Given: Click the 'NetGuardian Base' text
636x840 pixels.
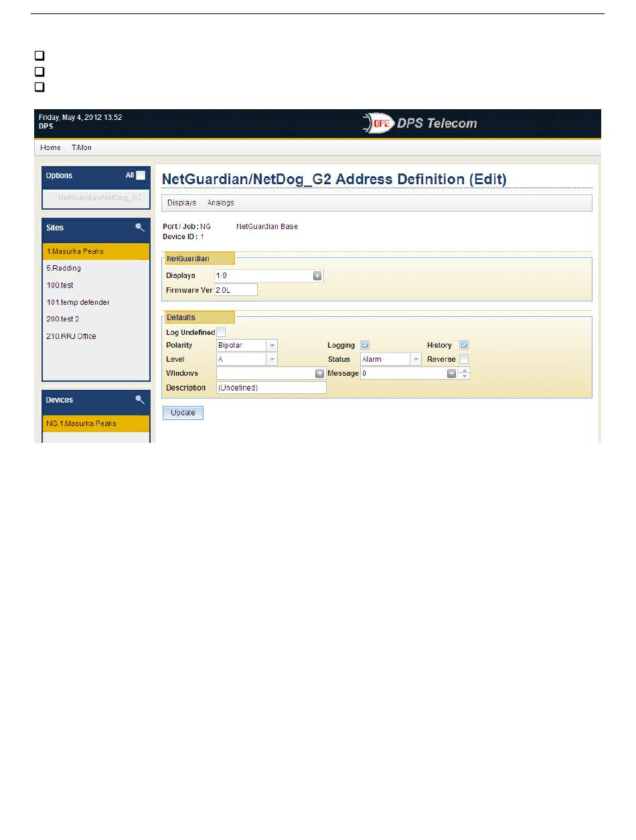Looking at the screenshot, I should click(x=267, y=226).
